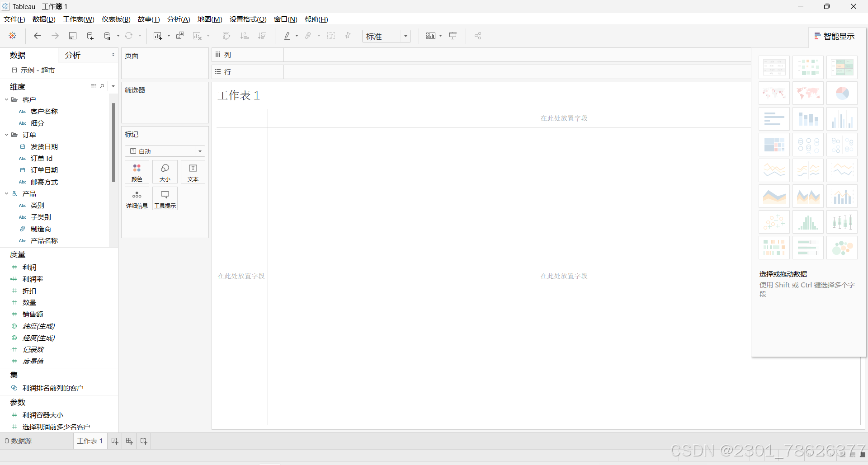Click the swap rows and columns toolbar icon

(226, 36)
